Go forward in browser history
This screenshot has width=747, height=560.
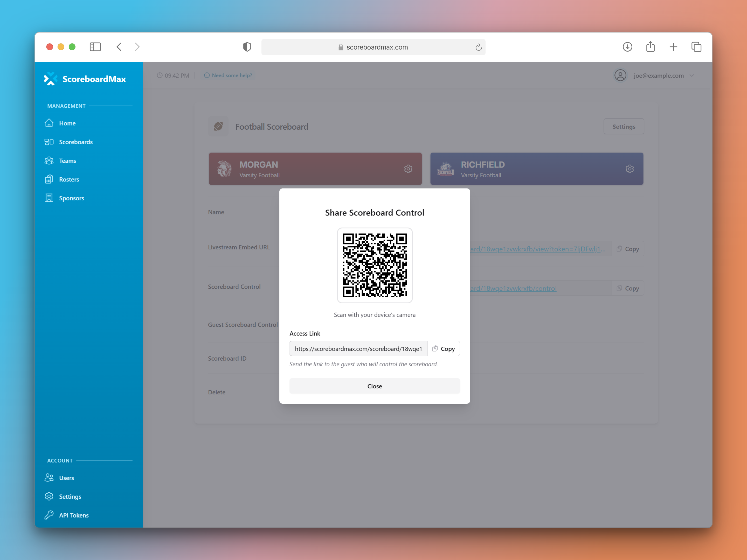(x=137, y=47)
